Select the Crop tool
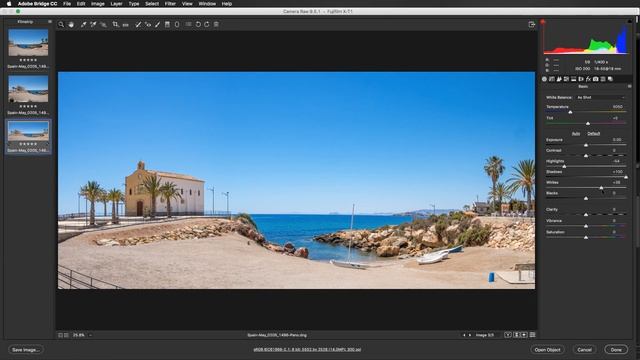This screenshot has width=640, height=360. tap(116, 24)
